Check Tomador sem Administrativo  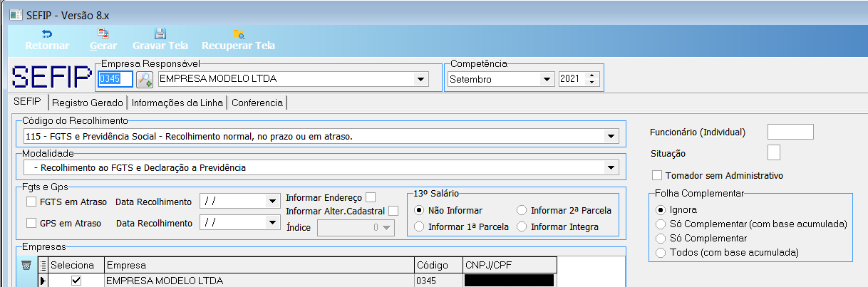tap(657, 175)
